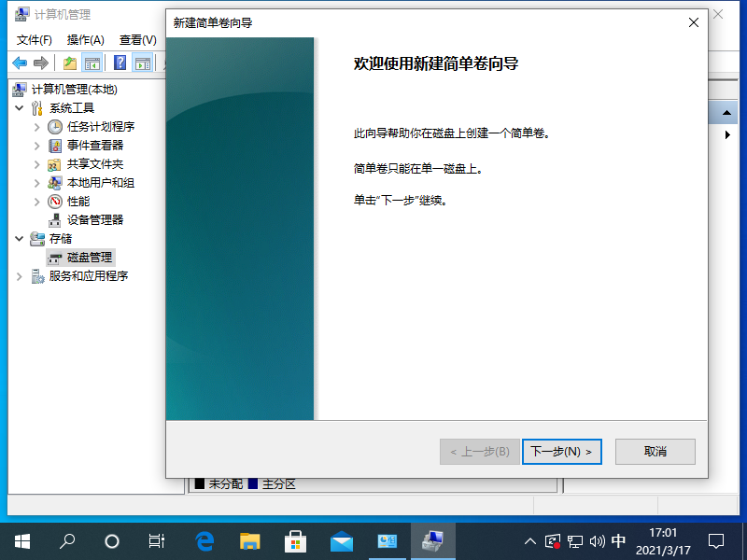Click 下一步(N) to continue the wizard
This screenshot has height=560, width=747.
coord(561,451)
